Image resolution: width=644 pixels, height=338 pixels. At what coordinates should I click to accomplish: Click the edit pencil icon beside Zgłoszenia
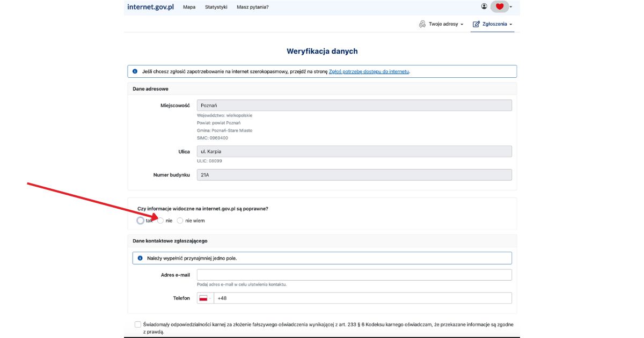tap(475, 24)
